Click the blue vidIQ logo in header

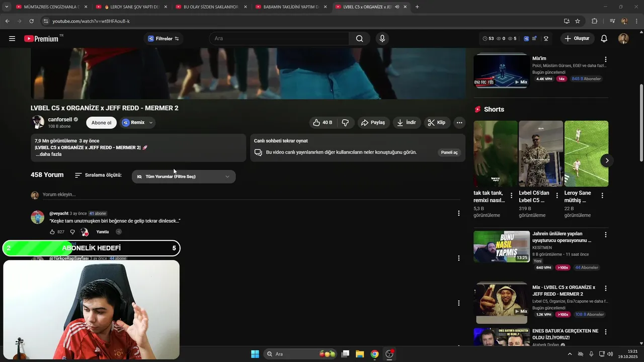click(x=526, y=39)
